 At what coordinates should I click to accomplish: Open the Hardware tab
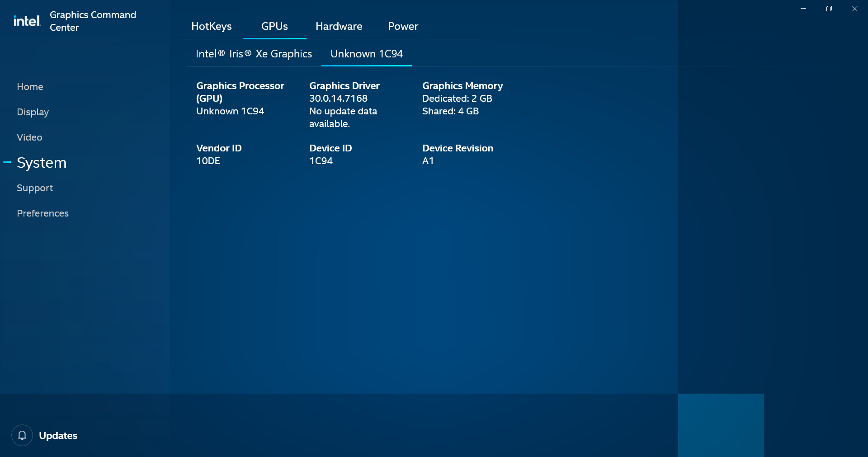tap(339, 26)
